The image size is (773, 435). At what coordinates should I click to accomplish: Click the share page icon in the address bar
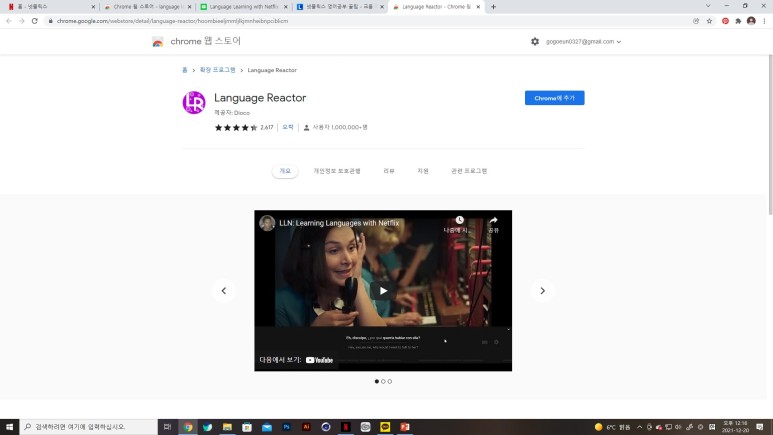coord(696,21)
